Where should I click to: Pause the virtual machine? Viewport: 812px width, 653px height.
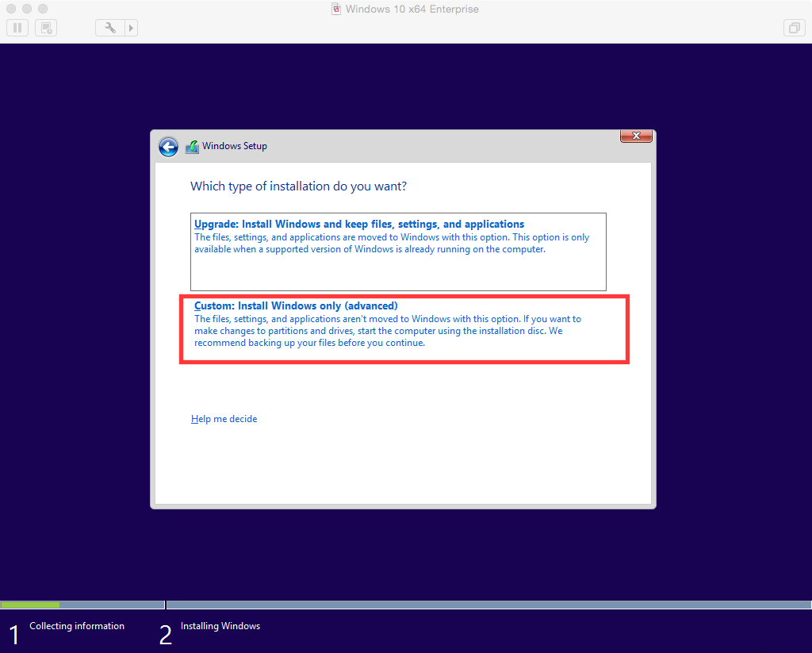(x=17, y=28)
